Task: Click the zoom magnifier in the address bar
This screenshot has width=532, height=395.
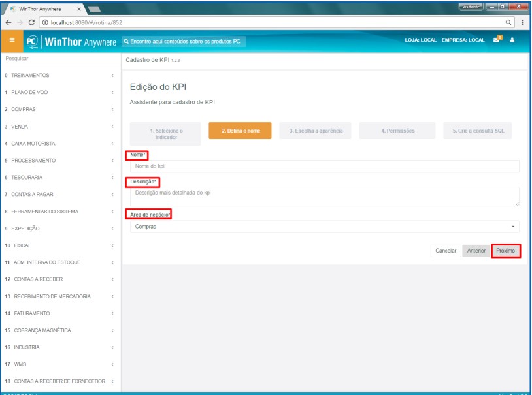Action: pyautogui.click(x=508, y=22)
